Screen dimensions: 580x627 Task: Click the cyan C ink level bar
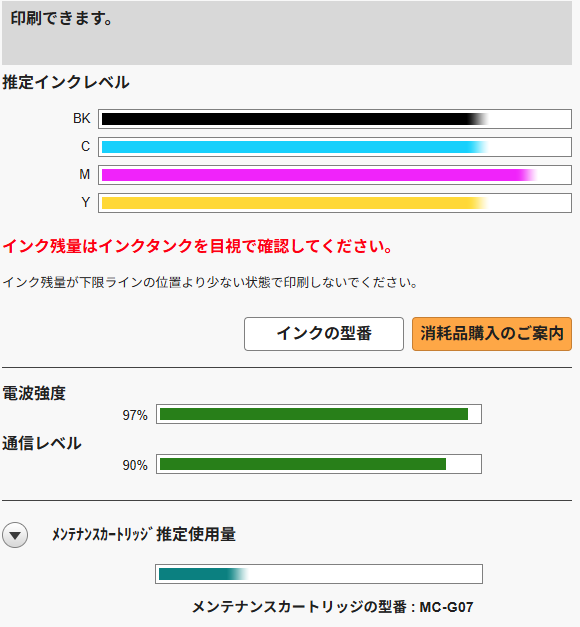coord(335,147)
